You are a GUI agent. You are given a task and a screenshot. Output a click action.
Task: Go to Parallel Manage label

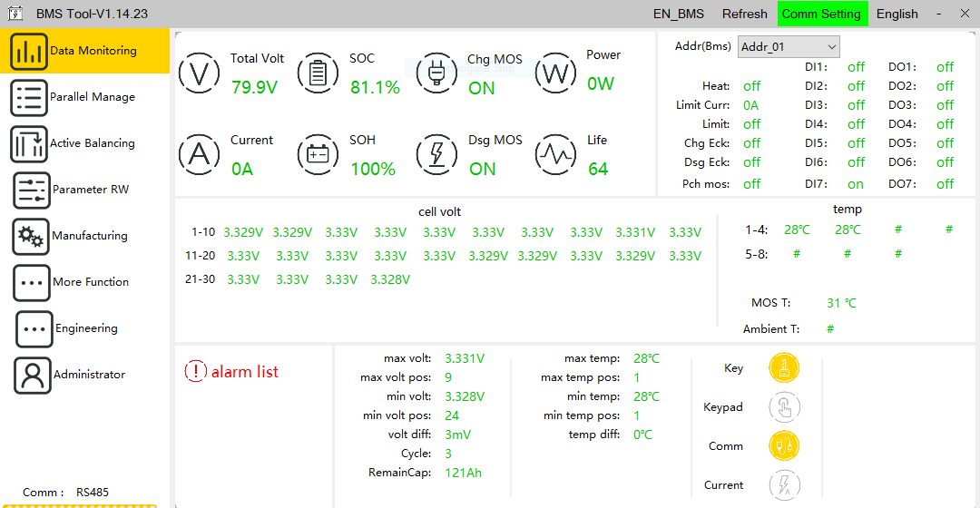tap(93, 97)
